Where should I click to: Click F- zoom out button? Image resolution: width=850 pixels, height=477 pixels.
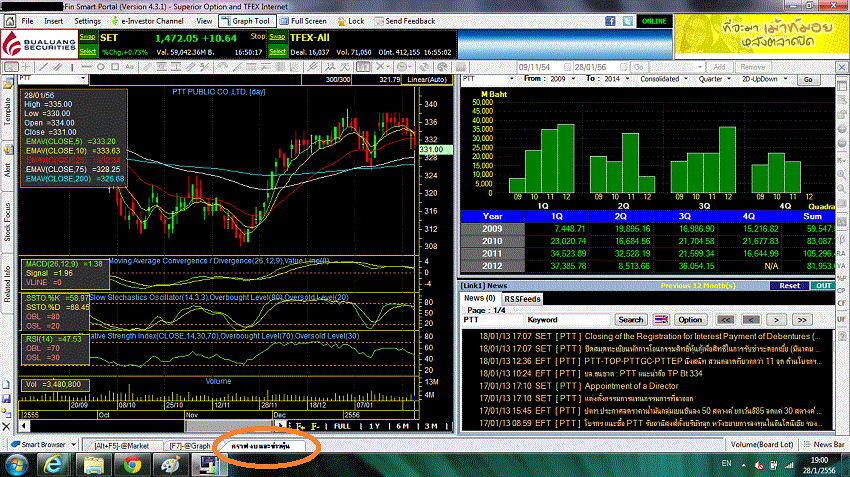click(x=315, y=427)
